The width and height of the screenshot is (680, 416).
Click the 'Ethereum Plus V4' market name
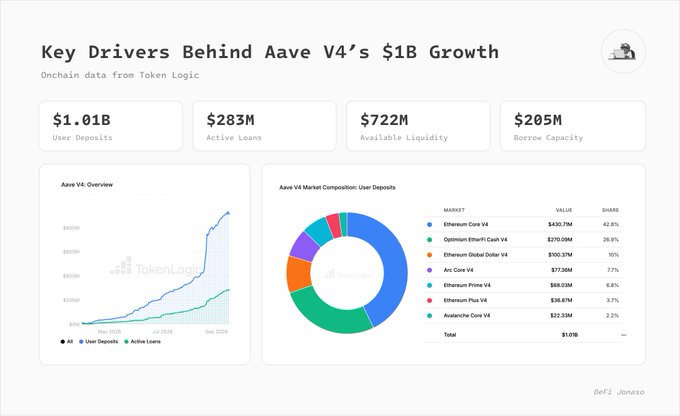tap(465, 301)
